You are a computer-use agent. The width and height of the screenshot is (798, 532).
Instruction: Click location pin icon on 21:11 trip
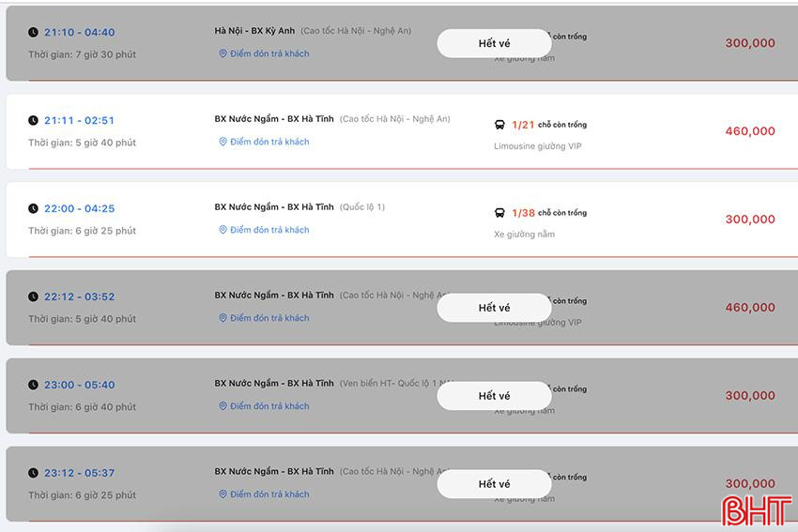[223, 142]
